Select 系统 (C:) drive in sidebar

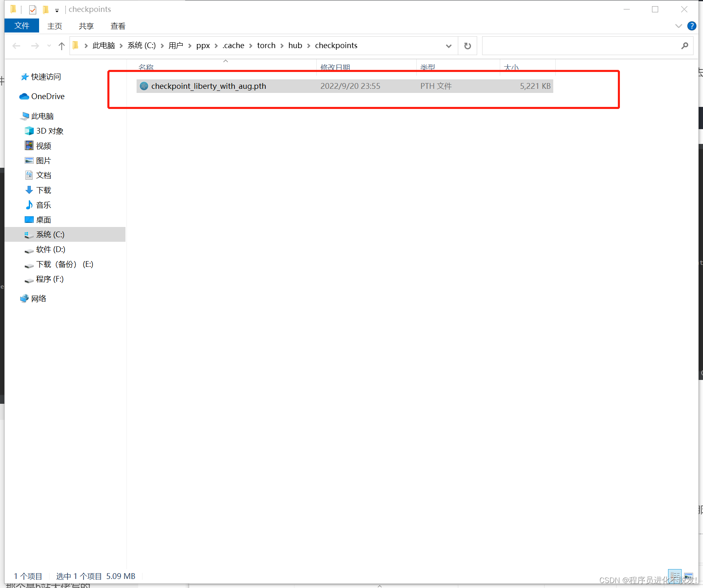point(65,234)
